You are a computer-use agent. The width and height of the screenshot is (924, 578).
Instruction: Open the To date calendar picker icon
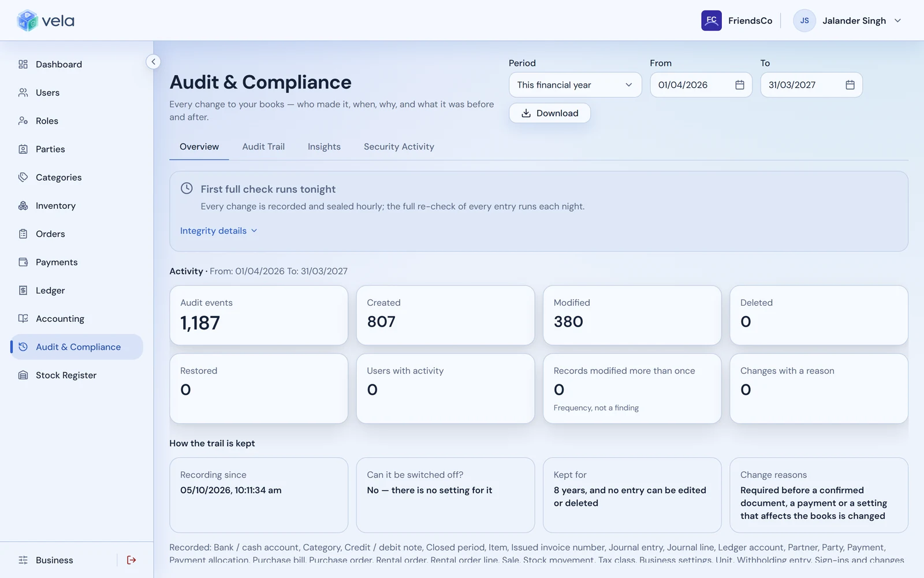pyautogui.click(x=850, y=85)
